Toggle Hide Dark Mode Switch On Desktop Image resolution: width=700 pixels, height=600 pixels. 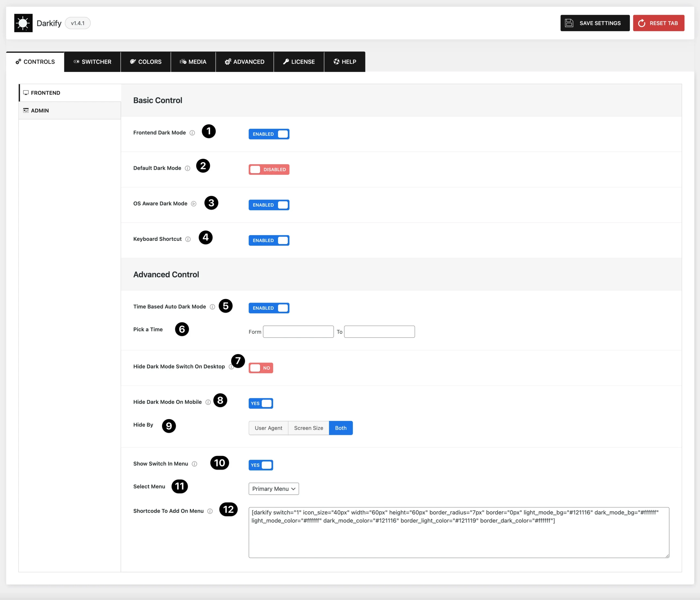(x=261, y=368)
